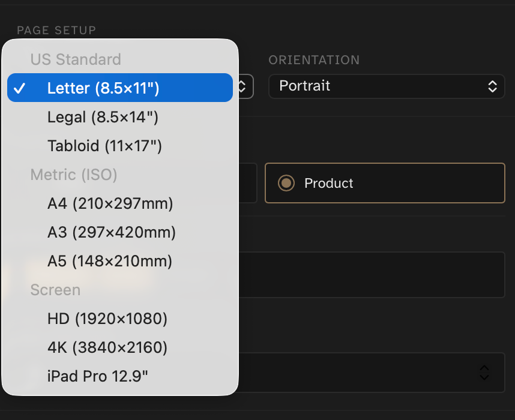Click the PAGE SETUP heading
The image size is (515, 420).
click(x=56, y=30)
